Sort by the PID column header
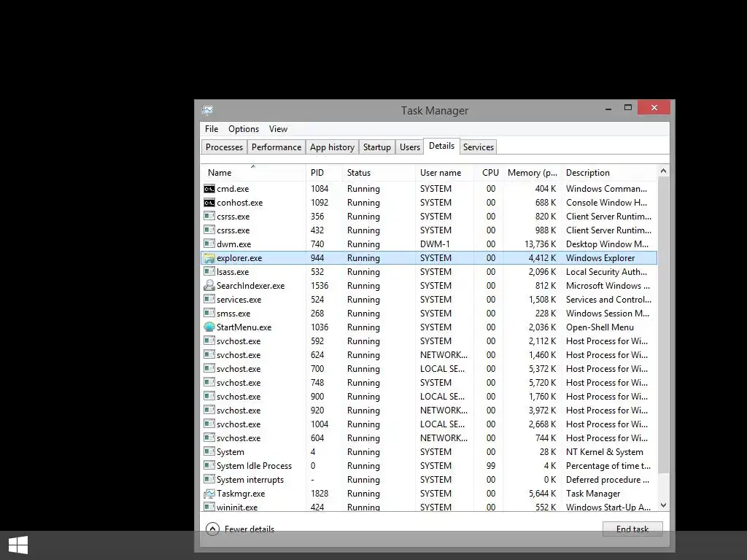Image resolution: width=747 pixels, height=560 pixels. coord(324,173)
